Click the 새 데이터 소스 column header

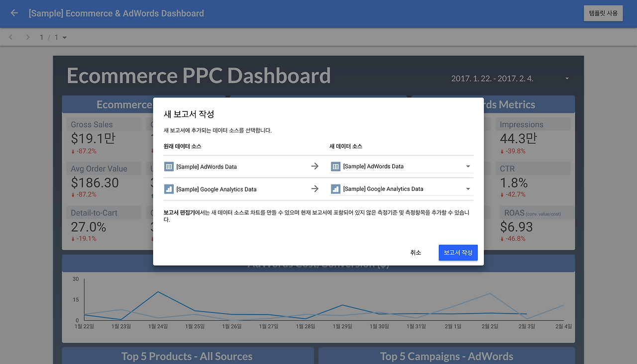tap(346, 146)
